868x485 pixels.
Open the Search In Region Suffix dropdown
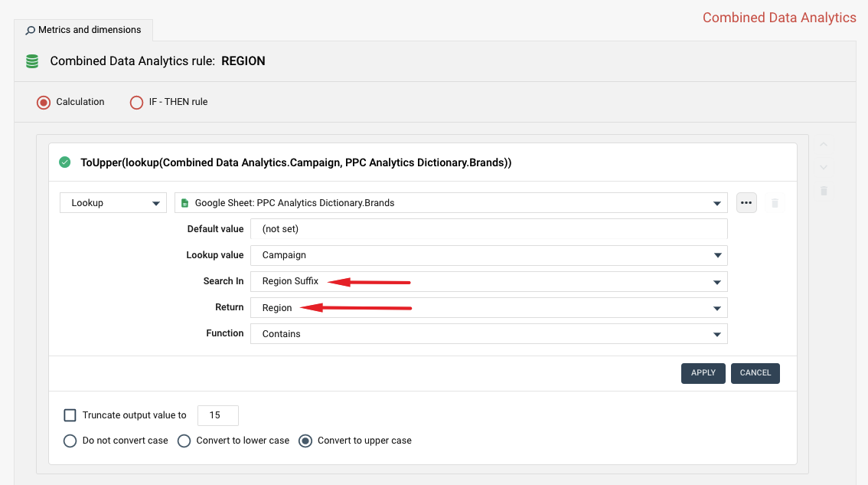click(489, 282)
